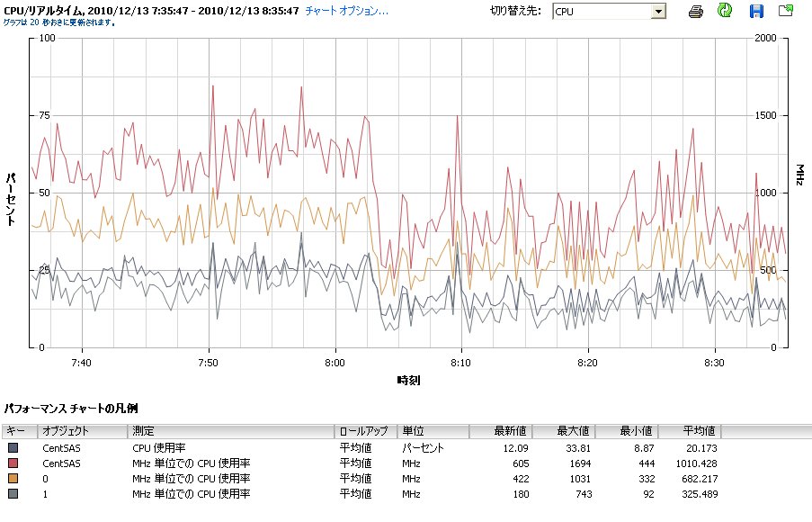Sort by 最大値 column header
The width and height of the screenshot is (812, 522).
(x=569, y=431)
